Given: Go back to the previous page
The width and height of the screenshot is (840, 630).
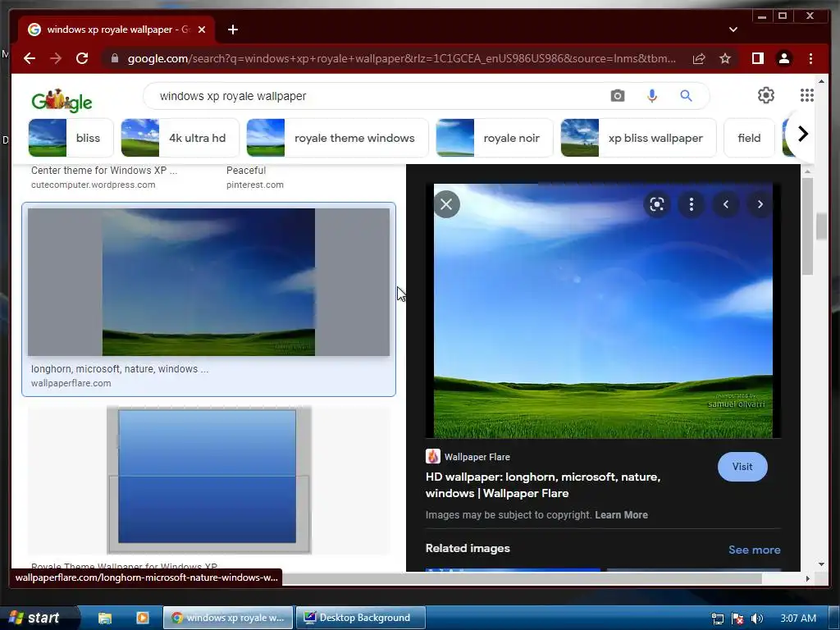Looking at the screenshot, I should pos(30,58).
